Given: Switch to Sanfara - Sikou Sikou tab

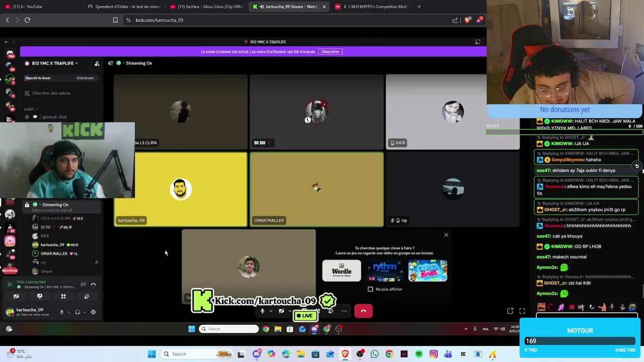Looking at the screenshot, I should [206, 7].
